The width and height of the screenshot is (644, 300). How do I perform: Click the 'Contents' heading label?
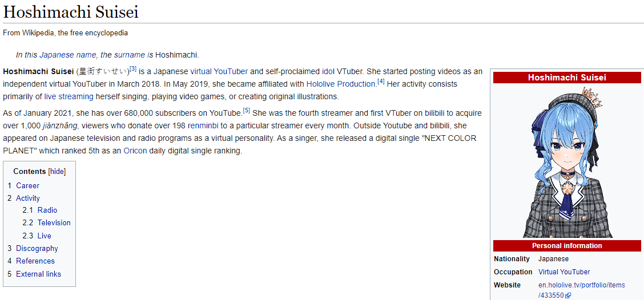click(x=30, y=172)
